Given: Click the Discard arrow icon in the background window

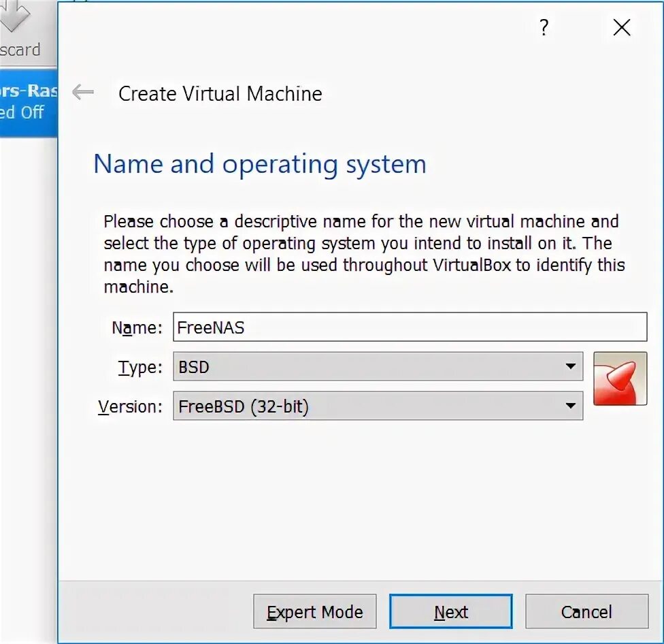Looking at the screenshot, I should tap(15, 15).
